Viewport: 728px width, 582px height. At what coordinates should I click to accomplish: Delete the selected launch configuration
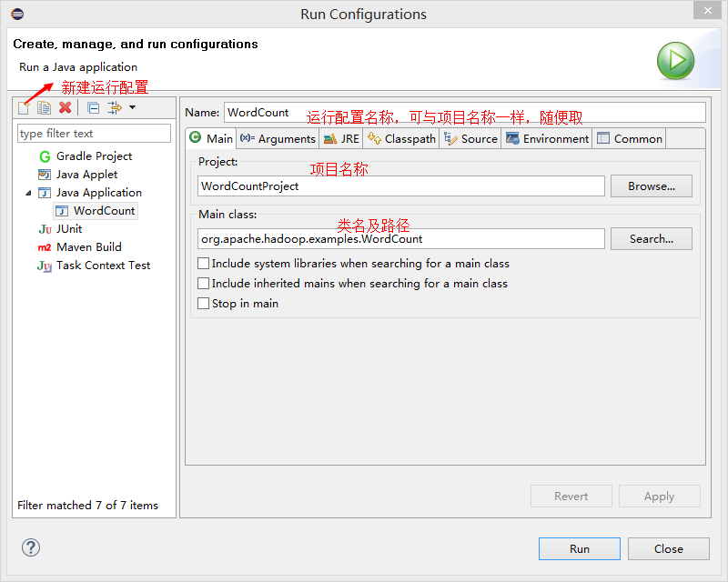coord(65,107)
